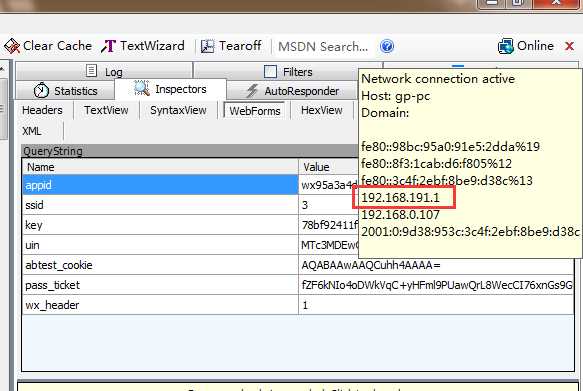The image size is (583, 391).
Task: Switch to TextView inspector
Action: tap(106, 110)
